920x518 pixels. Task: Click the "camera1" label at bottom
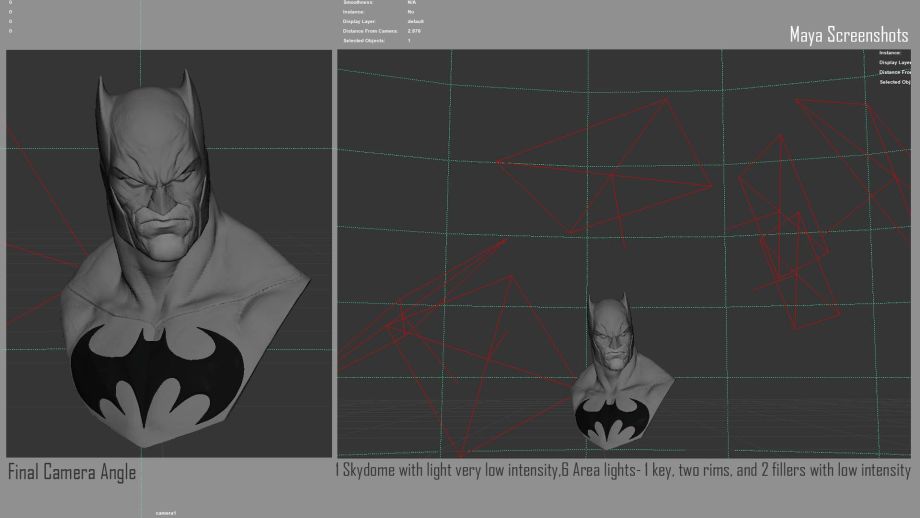(x=165, y=513)
